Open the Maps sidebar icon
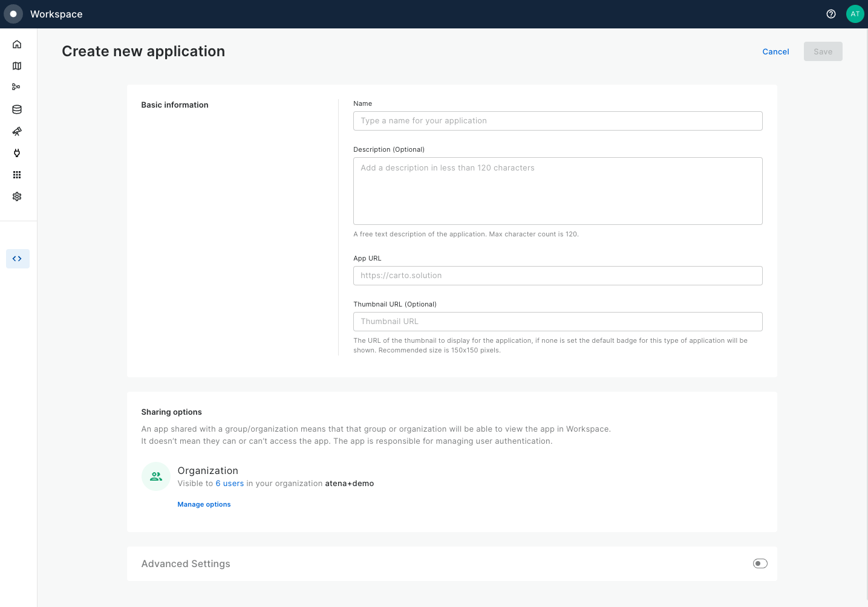868x607 pixels. pos(17,66)
